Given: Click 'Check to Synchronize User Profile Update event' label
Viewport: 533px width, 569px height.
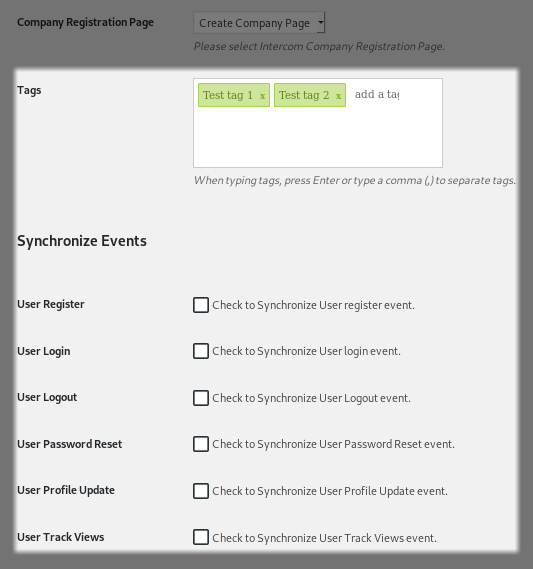Looking at the screenshot, I should point(330,491).
